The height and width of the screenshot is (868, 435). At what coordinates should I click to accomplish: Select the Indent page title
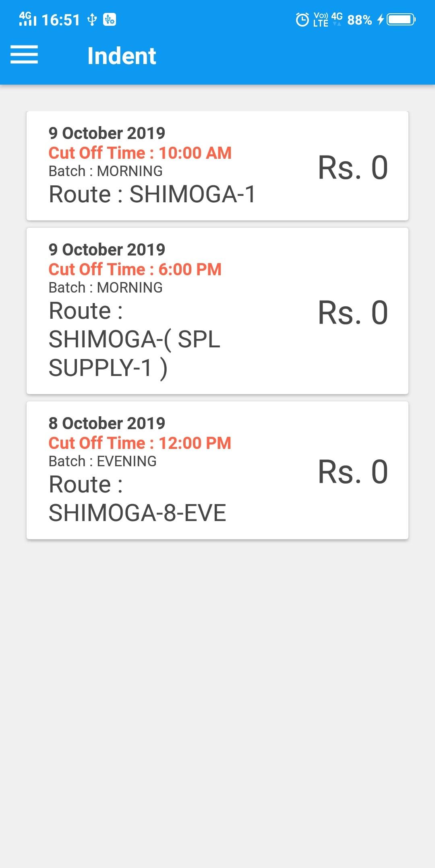pyautogui.click(x=122, y=56)
